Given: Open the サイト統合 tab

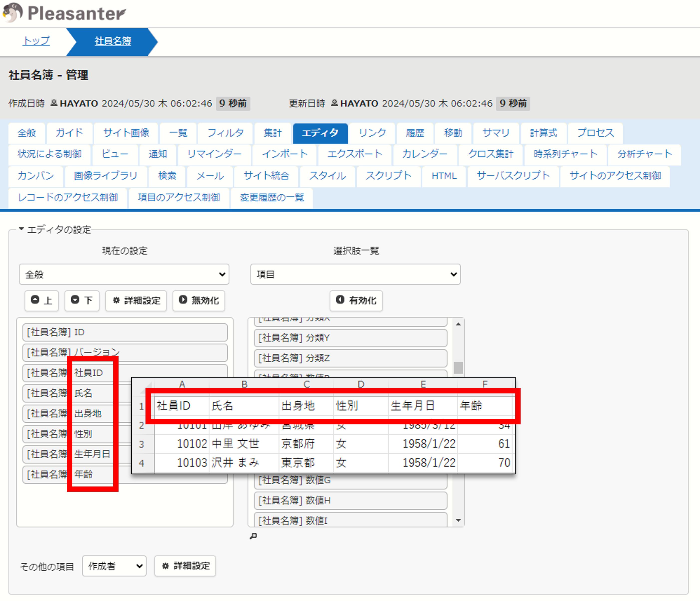Looking at the screenshot, I should pos(266,176).
